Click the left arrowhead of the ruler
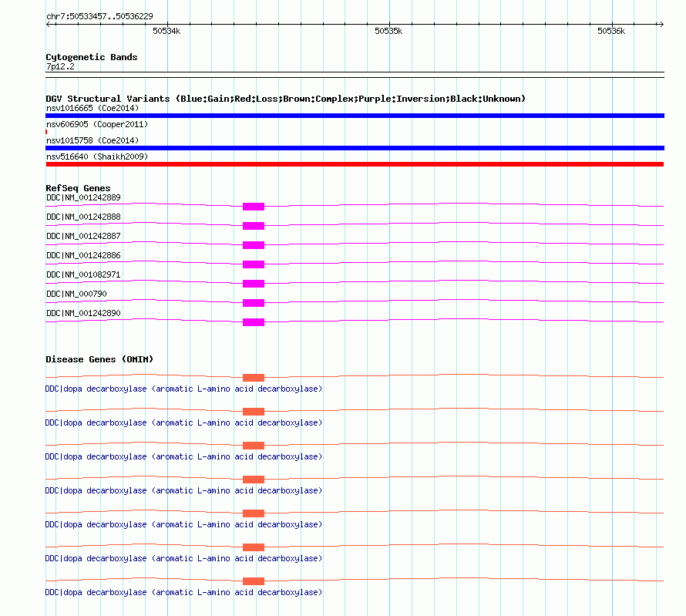The width and height of the screenshot is (686, 616). coord(49,24)
